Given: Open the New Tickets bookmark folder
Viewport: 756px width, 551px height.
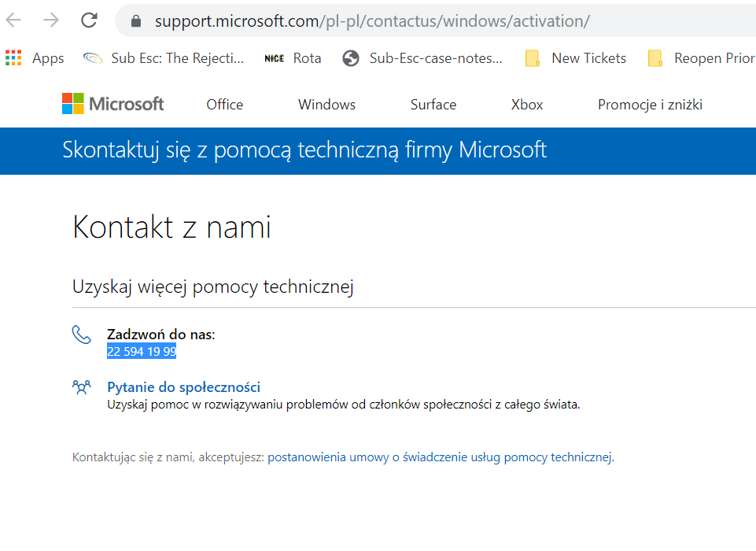Looking at the screenshot, I should pos(576,58).
